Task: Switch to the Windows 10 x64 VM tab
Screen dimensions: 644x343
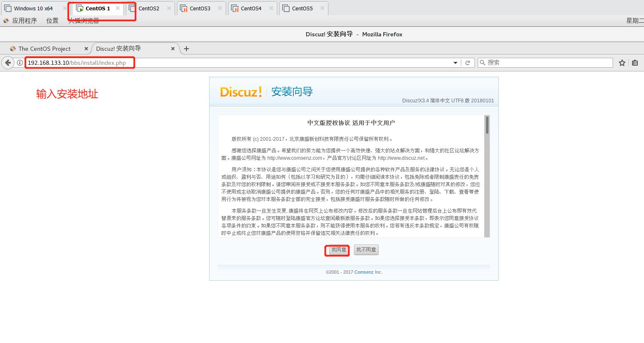Action: coord(34,8)
